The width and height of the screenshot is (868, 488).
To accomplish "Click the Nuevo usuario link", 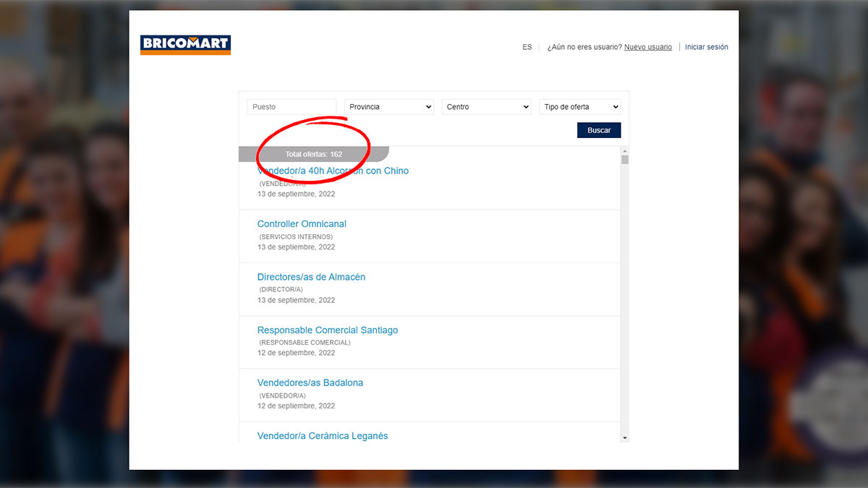I will point(647,47).
